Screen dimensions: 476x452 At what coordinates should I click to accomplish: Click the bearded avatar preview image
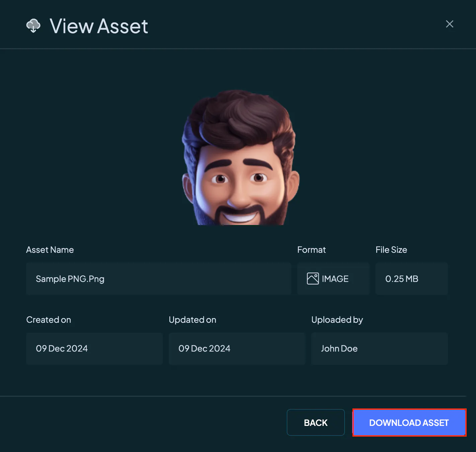[x=240, y=157]
